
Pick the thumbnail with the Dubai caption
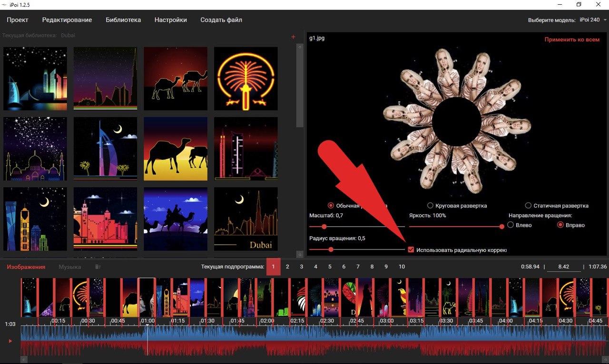click(x=246, y=219)
